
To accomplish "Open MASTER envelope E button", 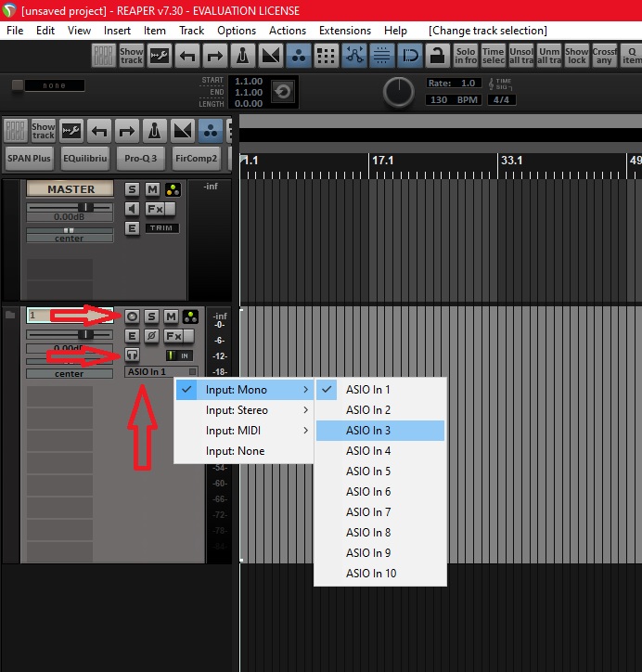I will tap(132, 228).
